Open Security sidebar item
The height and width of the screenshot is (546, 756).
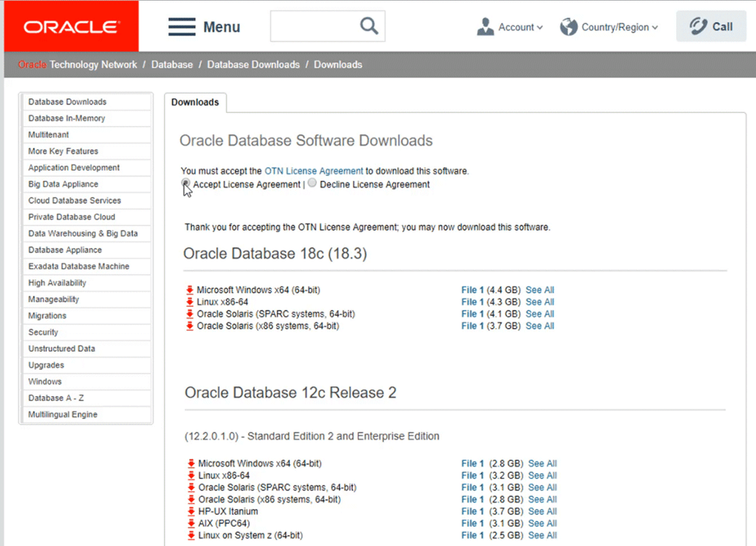(x=87, y=332)
